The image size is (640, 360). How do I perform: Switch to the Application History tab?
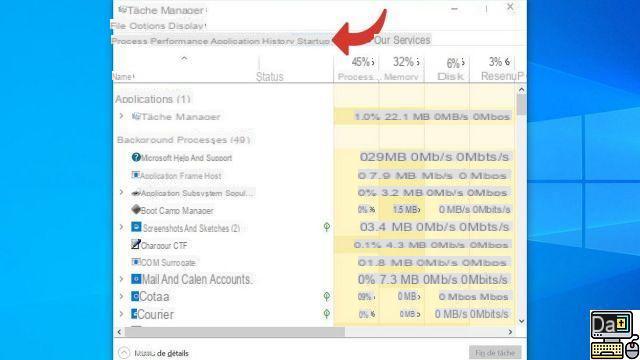coord(252,41)
